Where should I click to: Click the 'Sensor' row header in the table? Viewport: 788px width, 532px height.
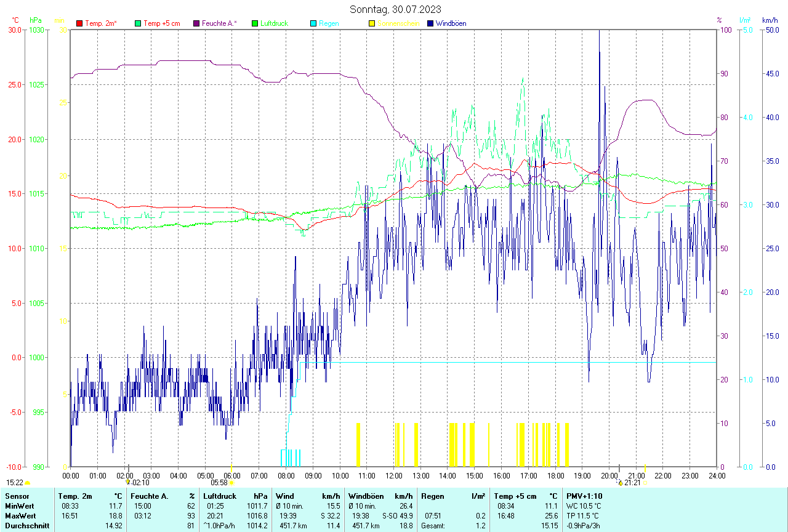[x=16, y=496]
